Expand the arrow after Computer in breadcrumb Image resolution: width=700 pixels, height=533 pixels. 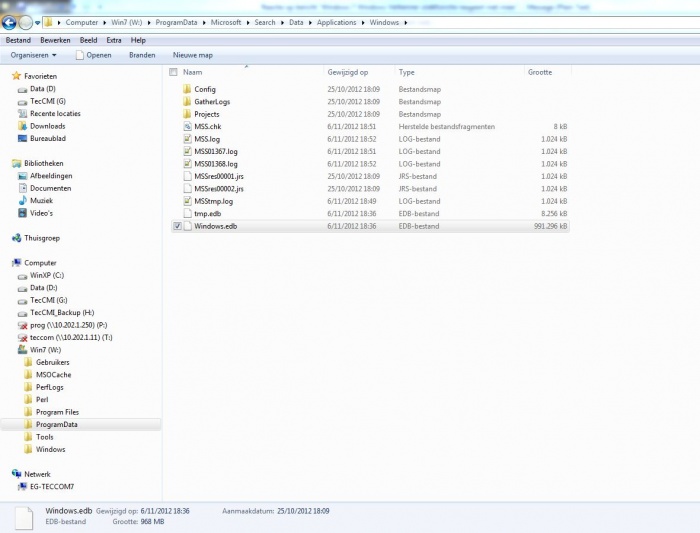click(x=104, y=22)
